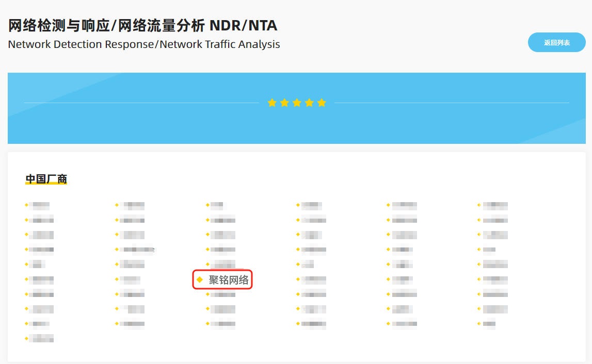592x364 pixels.
Task: Select the fourth star in the rating row
Action: (x=309, y=103)
